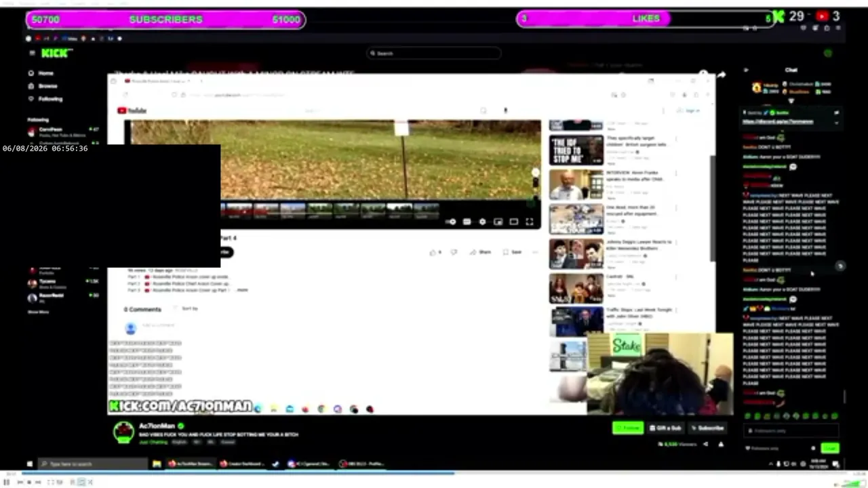Click the green Kick logo
The image size is (868, 488).
point(56,53)
